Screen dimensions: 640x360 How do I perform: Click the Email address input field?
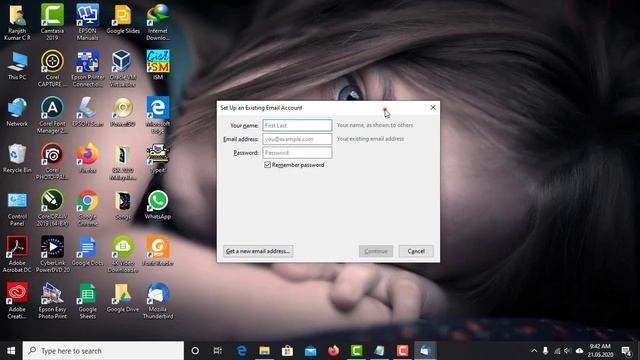297,139
